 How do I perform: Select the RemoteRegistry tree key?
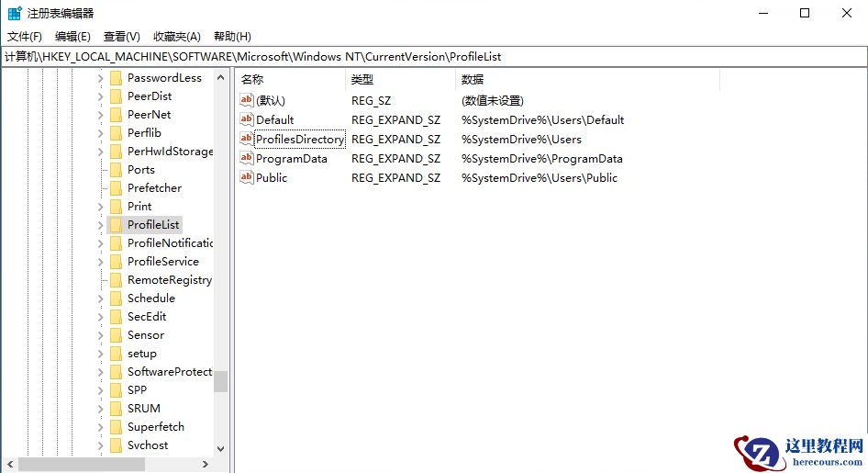tap(170, 280)
